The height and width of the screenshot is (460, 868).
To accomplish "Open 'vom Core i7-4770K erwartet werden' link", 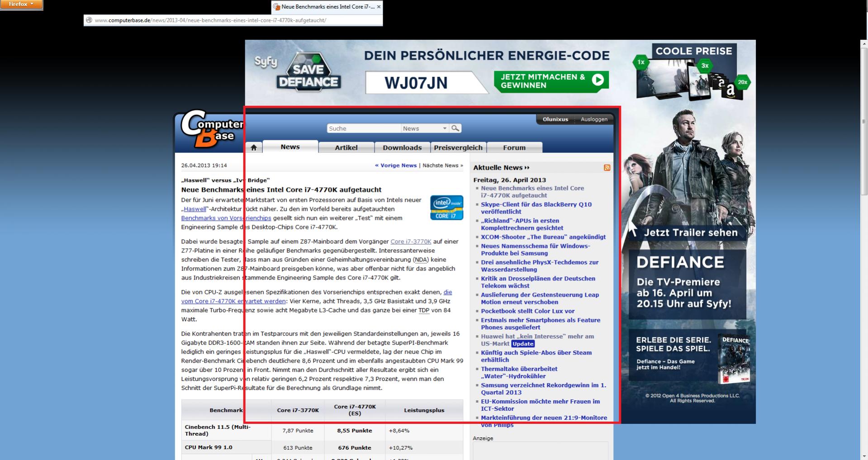I will point(233,301).
